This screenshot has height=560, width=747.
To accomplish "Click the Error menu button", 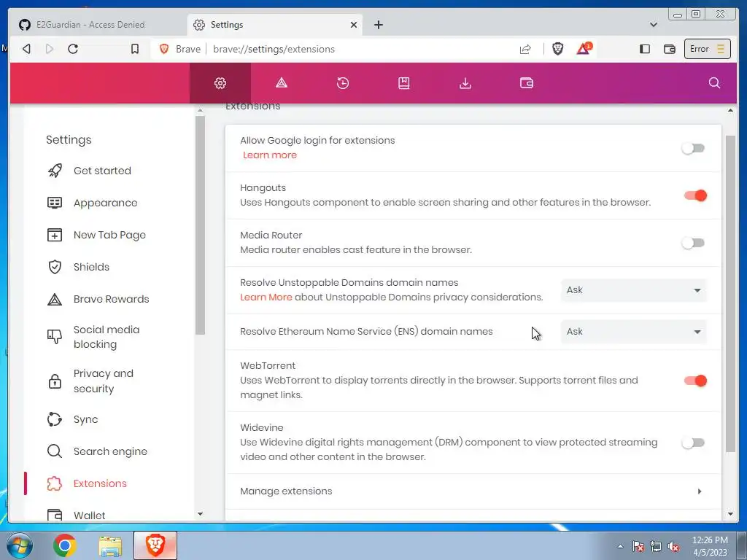I will (x=707, y=49).
